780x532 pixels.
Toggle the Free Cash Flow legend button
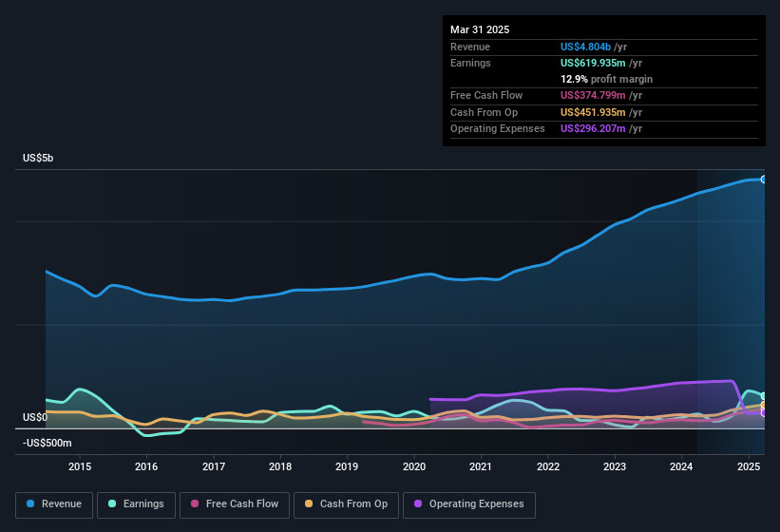235,505
